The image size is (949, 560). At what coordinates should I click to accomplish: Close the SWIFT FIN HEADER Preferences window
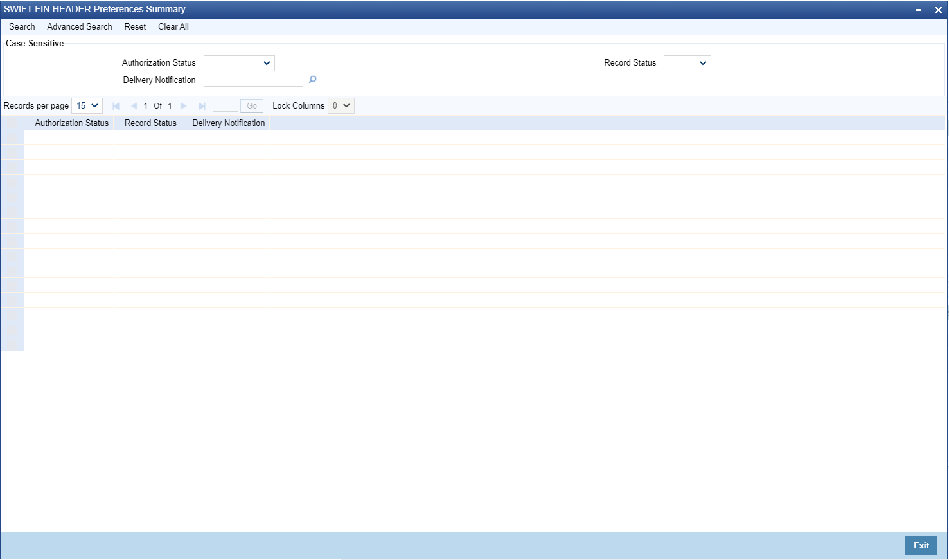click(938, 10)
